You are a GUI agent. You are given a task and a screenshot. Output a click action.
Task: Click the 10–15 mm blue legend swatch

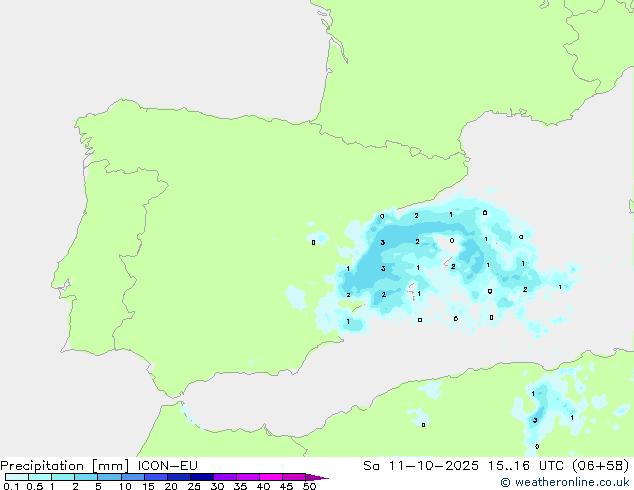[x=132, y=477]
